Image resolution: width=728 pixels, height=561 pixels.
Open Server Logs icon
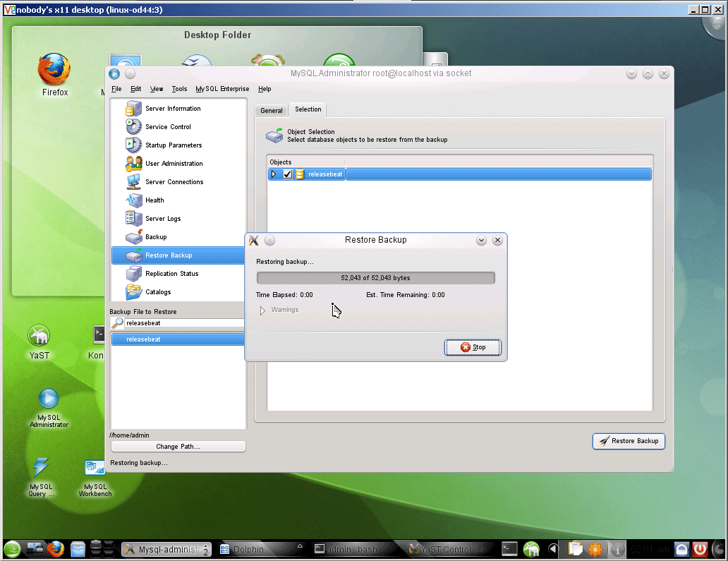[134, 218]
